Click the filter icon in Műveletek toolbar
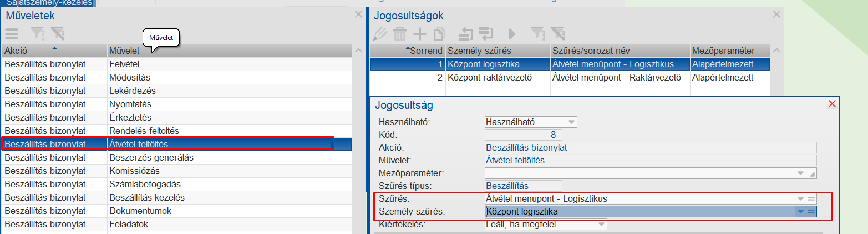This screenshot has width=868, height=234. pos(37,34)
